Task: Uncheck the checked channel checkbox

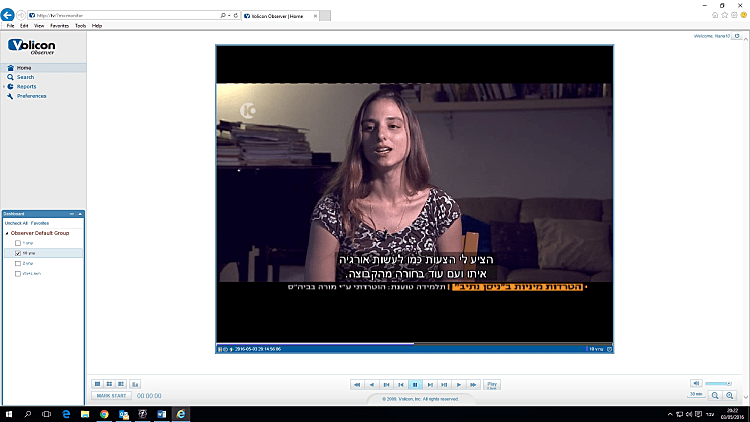Action: (18, 253)
